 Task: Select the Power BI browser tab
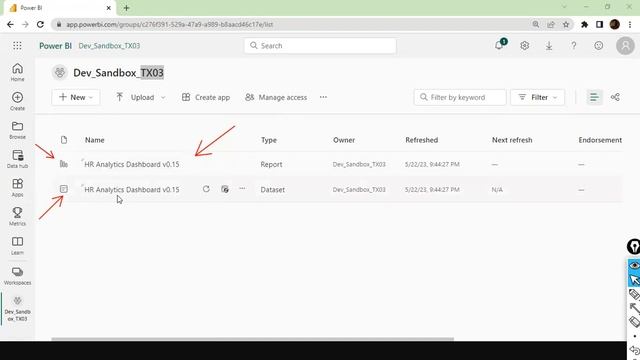tap(60, 8)
